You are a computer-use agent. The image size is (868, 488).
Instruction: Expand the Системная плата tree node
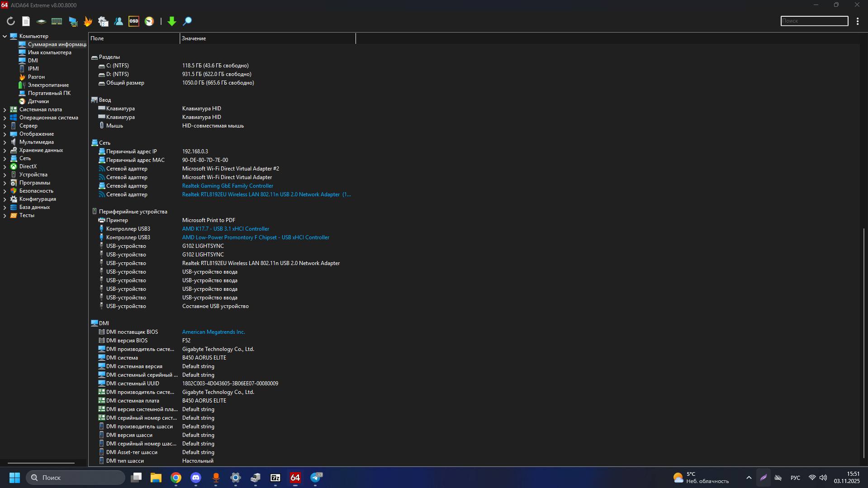[5, 109]
